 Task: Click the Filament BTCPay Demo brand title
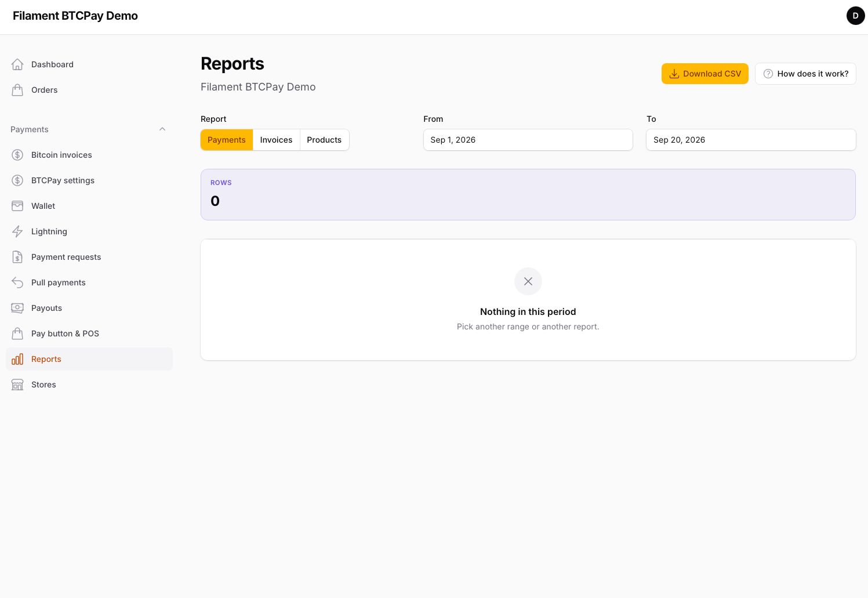75,16
